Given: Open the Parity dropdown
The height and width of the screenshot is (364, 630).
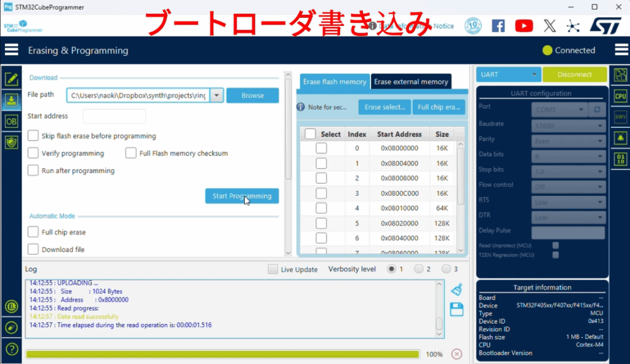Looking at the screenshot, I should point(568,141).
